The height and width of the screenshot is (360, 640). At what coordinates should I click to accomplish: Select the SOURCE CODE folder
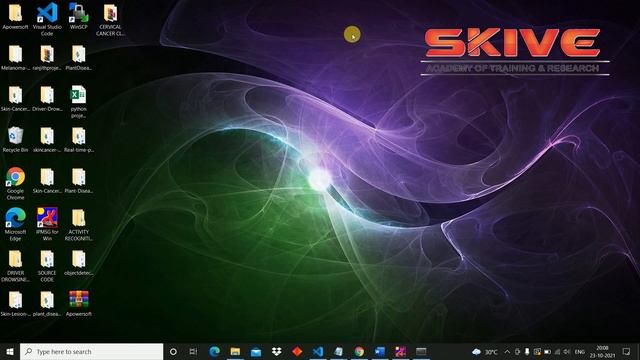[47, 265]
